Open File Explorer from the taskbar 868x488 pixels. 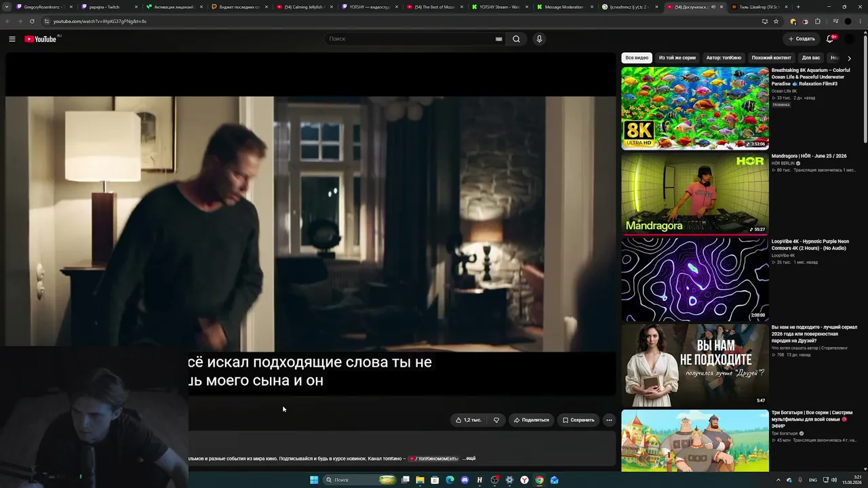[420, 480]
